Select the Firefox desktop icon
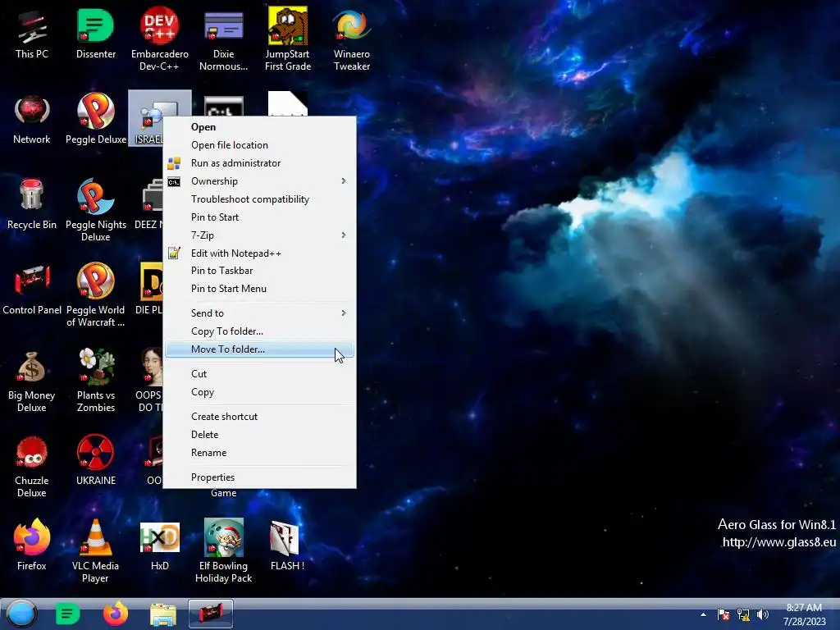 (x=32, y=546)
